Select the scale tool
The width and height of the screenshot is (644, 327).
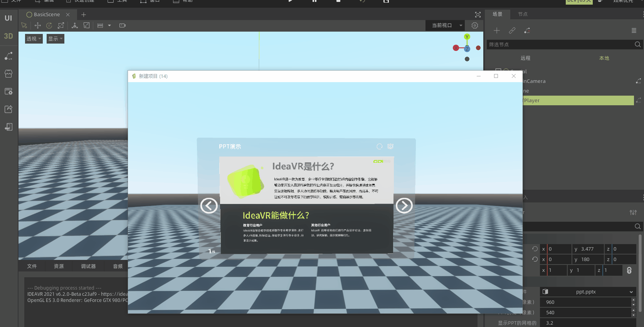click(61, 25)
